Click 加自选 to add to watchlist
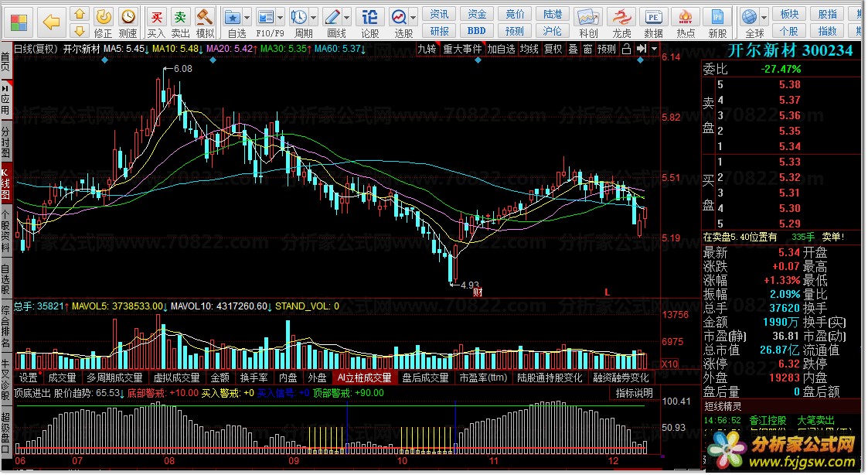 click(501, 50)
